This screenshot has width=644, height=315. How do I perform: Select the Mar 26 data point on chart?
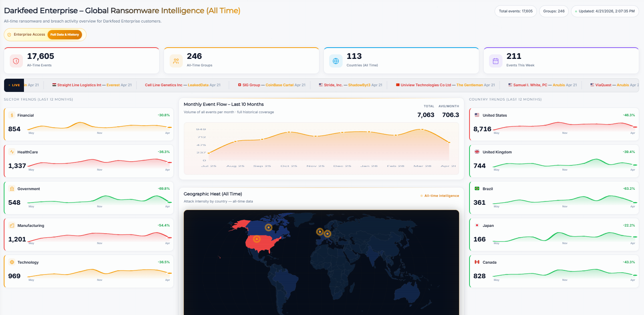422,129
